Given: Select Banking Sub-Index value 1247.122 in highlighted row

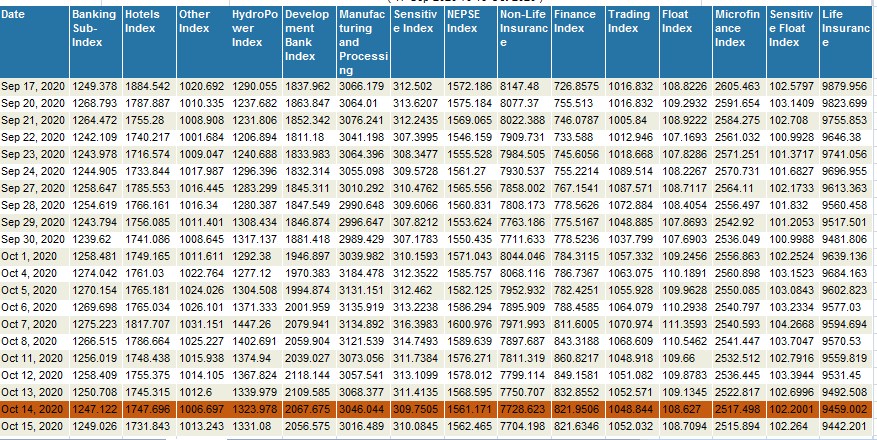Looking at the screenshot, I should (94, 410).
